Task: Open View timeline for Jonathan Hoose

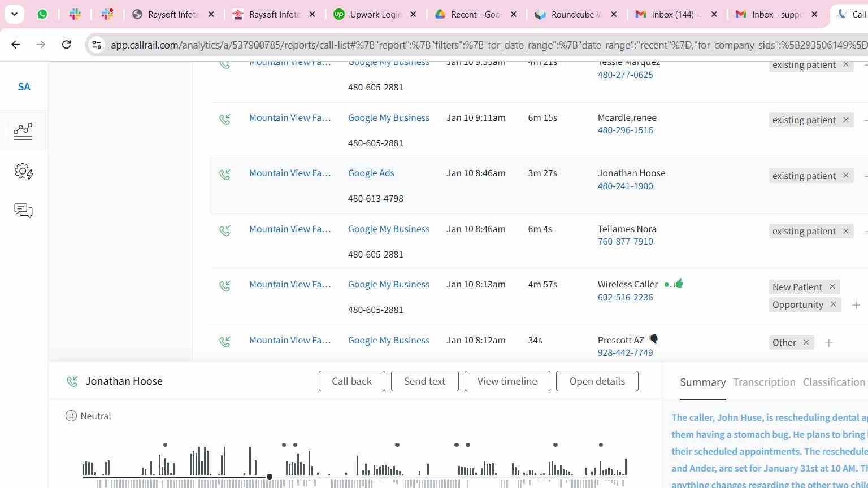Action: point(507,381)
